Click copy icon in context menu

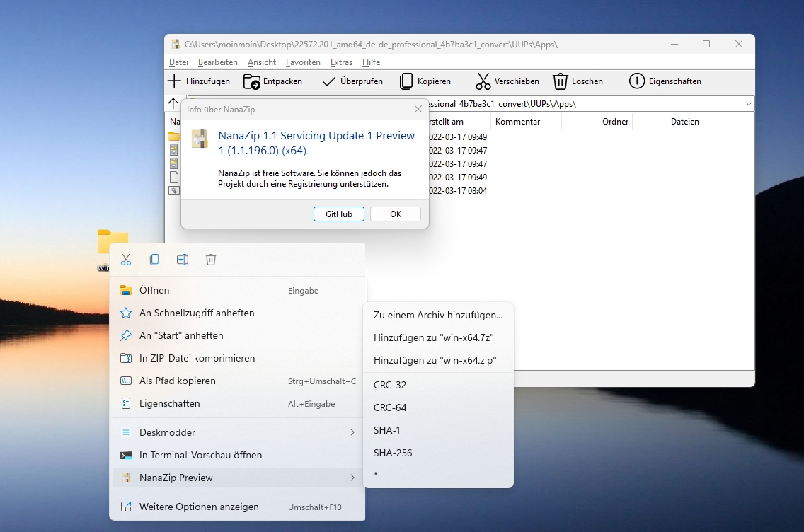pyautogui.click(x=154, y=260)
